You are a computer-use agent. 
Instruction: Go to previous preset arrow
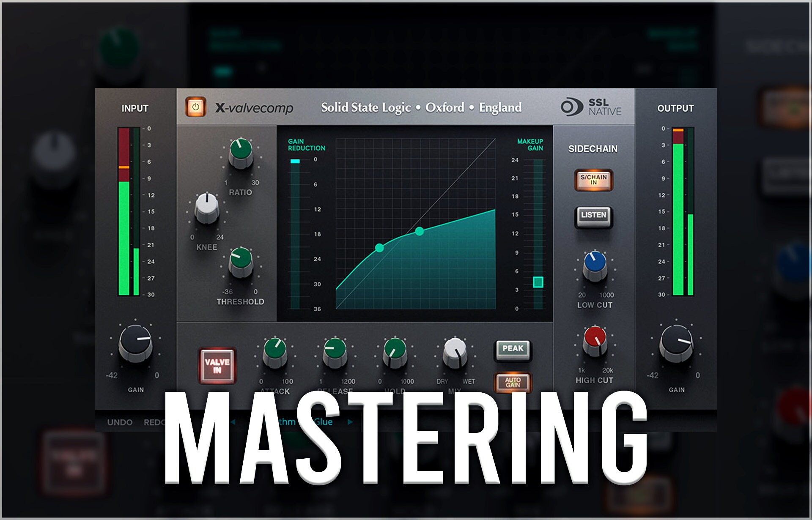[233, 422]
